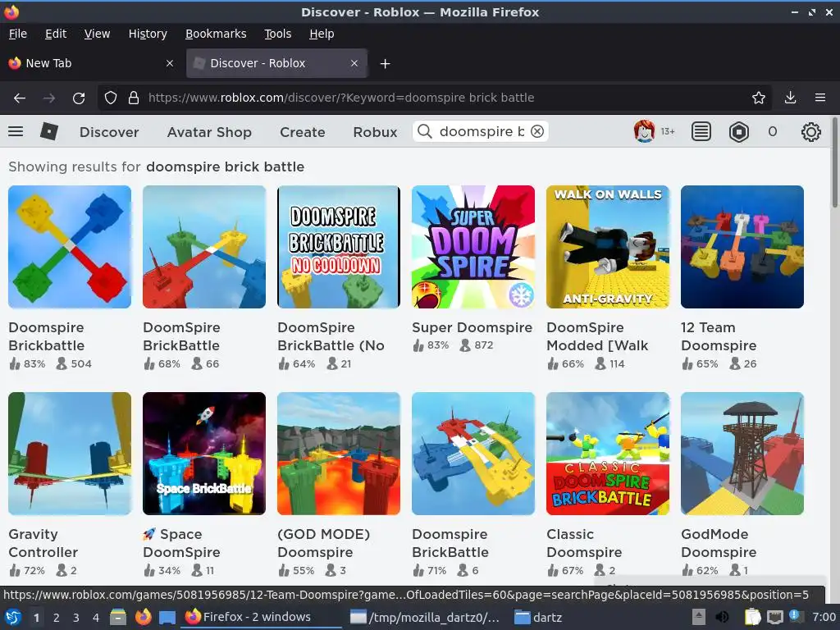Viewport: 840px width, 630px height.
Task: Close the Discover - Roblox tab
Action: tap(354, 63)
